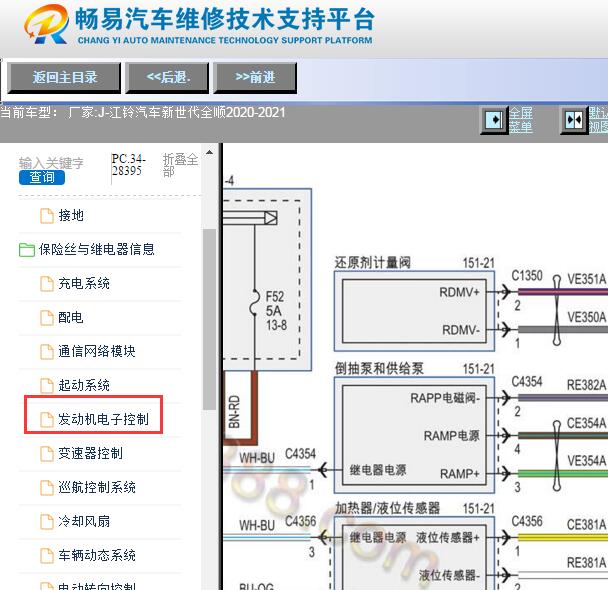Click wire label VE354A

pos(586,461)
